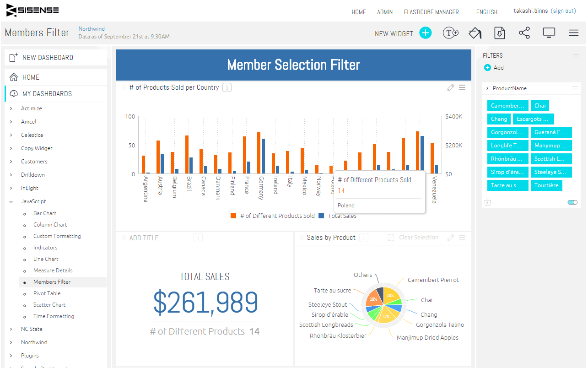The height and width of the screenshot is (368, 588).
Task: Select the Chai filter member chip
Action: click(x=540, y=106)
